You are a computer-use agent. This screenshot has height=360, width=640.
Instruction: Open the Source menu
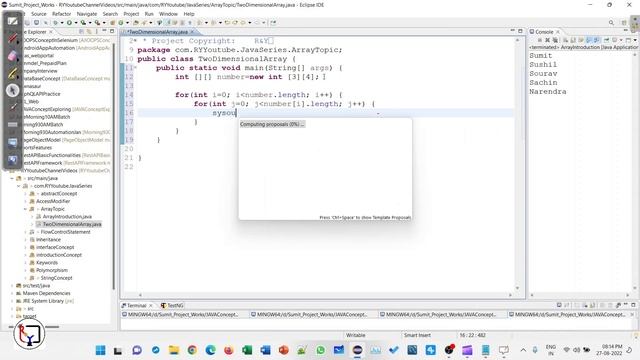coord(39,14)
